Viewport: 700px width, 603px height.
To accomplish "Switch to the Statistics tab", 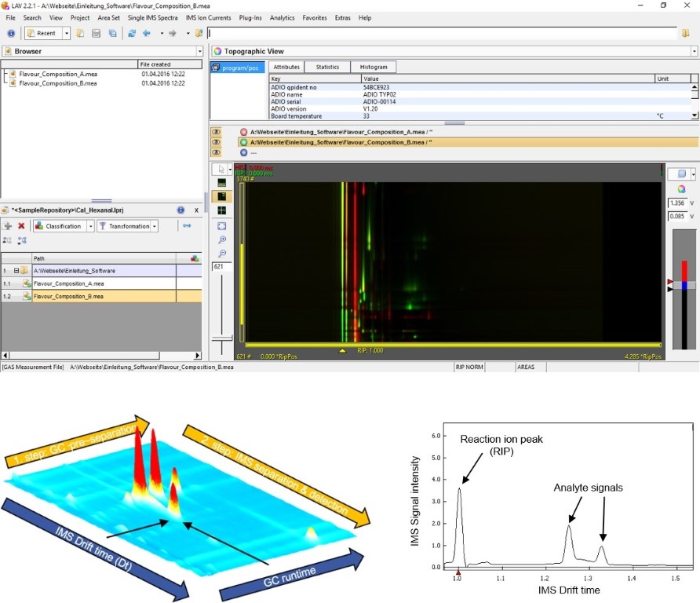I will 327,67.
